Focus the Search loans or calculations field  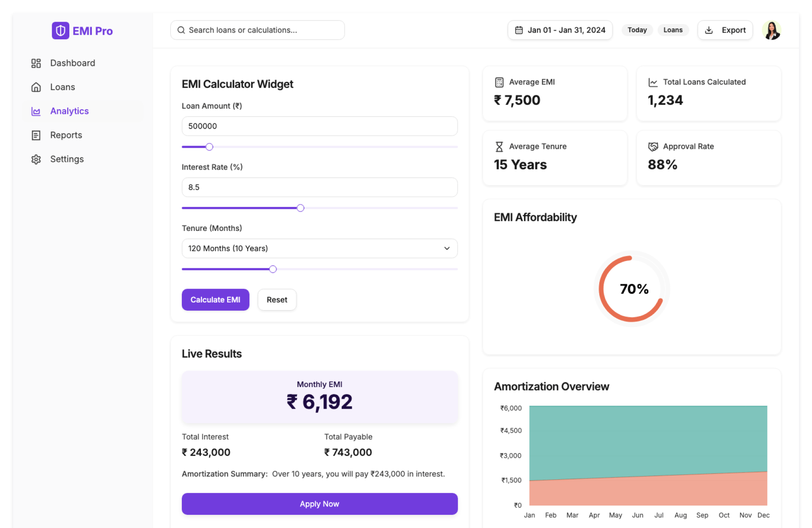(x=257, y=30)
